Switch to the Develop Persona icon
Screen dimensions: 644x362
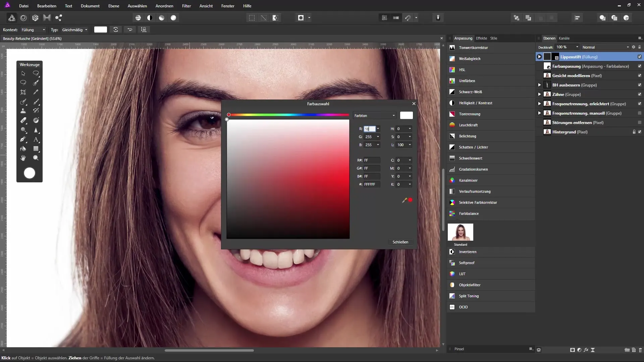coord(35,18)
